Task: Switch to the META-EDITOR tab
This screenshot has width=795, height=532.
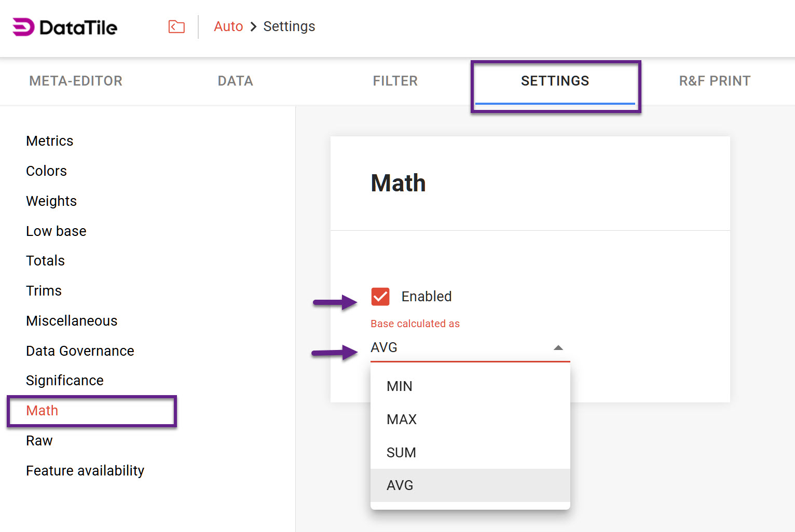Action: [76, 81]
